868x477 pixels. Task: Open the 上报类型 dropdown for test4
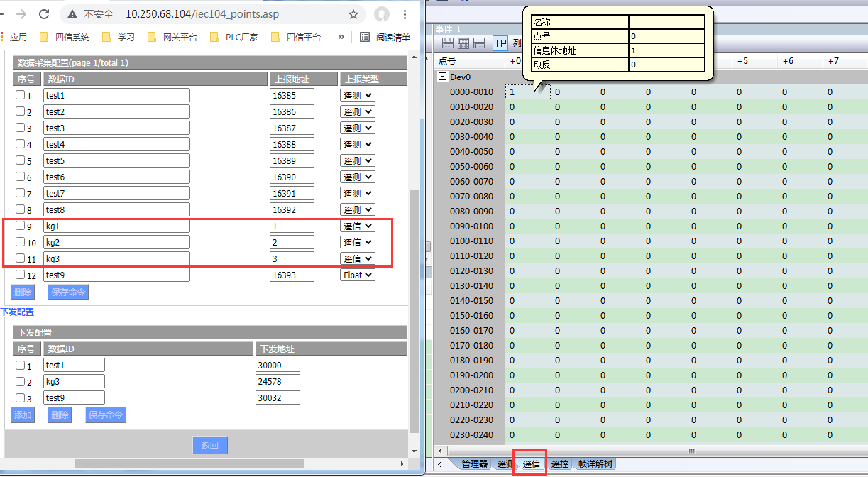[x=358, y=144]
